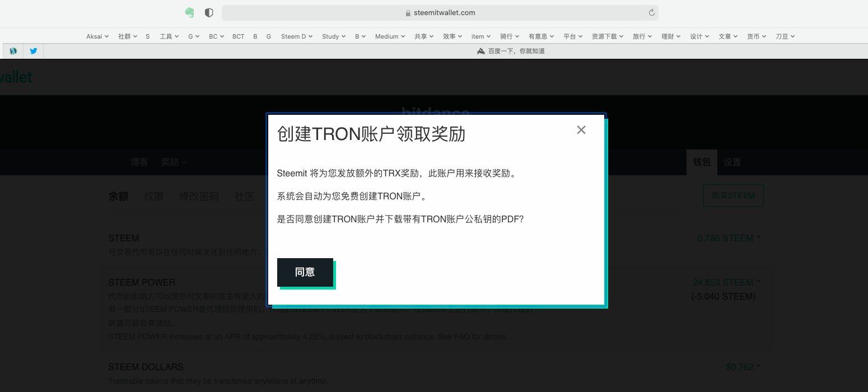Open the $0.762 Steem Dollars dropdown
The image size is (868, 392).
[x=744, y=367]
